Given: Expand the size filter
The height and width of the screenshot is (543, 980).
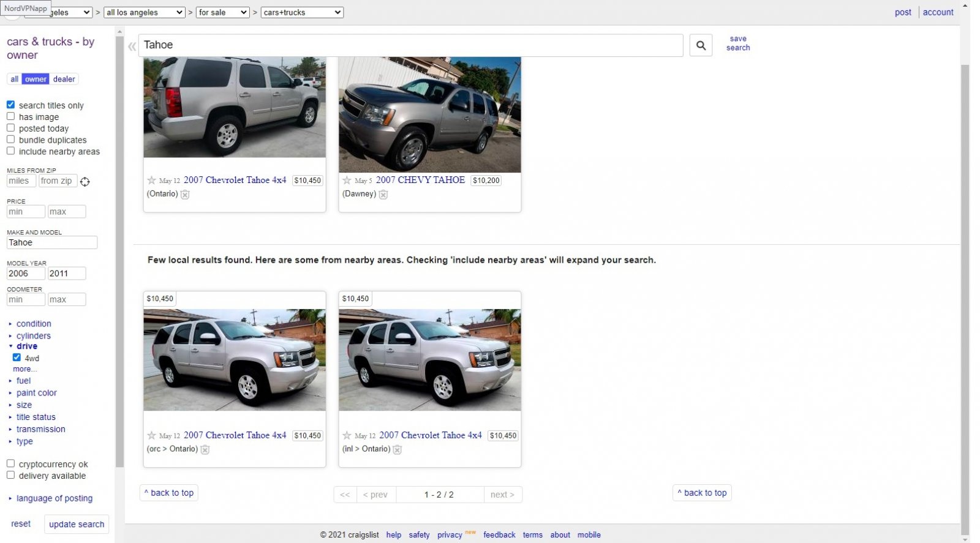Looking at the screenshot, I should tap(24, 405).
